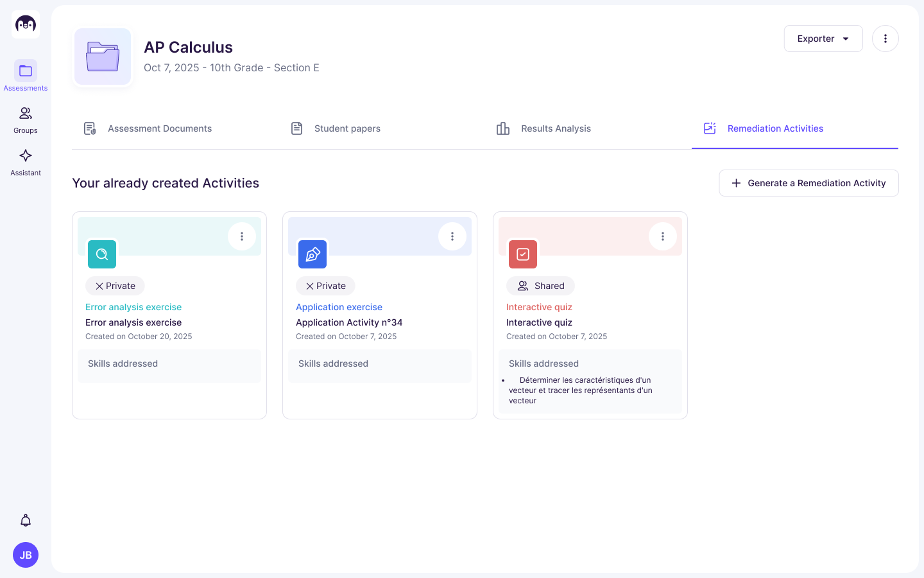
Task: Open options menu on Application Activity card
Action: pos(452,236)
